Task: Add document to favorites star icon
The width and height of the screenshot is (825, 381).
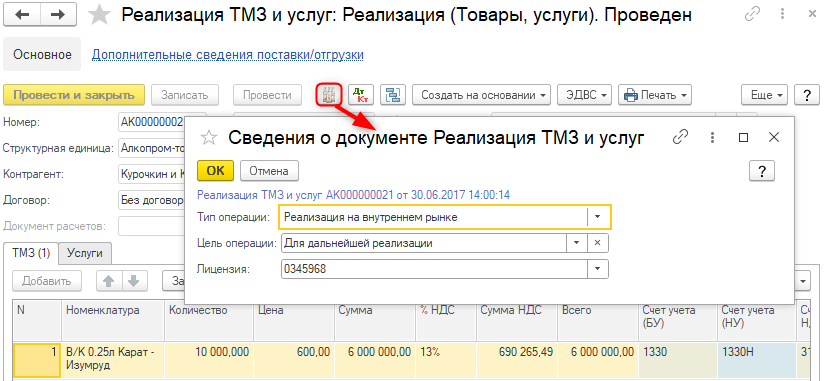Action: pos(99,15)
